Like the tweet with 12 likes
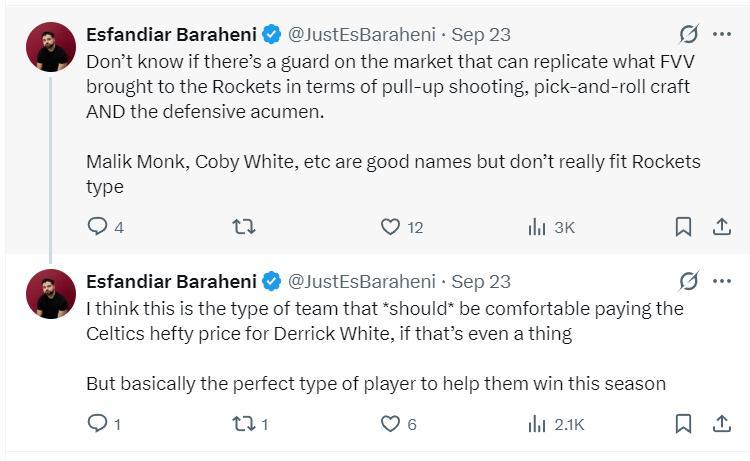Viewport: 750px width, 461px height. point(391,227)
